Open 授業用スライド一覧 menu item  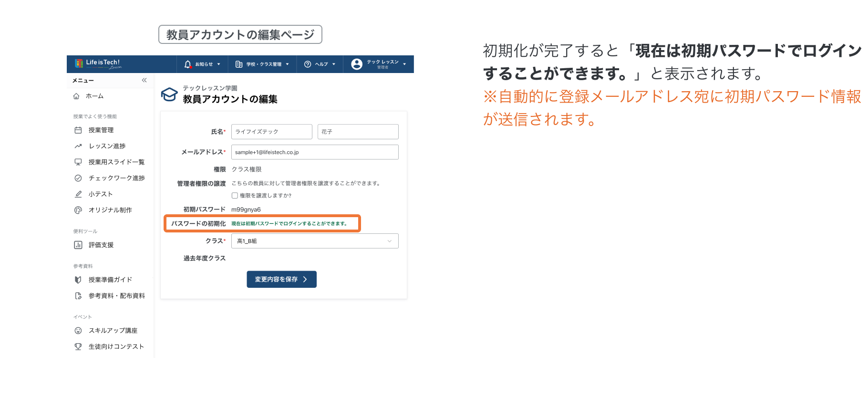[116, 162]
